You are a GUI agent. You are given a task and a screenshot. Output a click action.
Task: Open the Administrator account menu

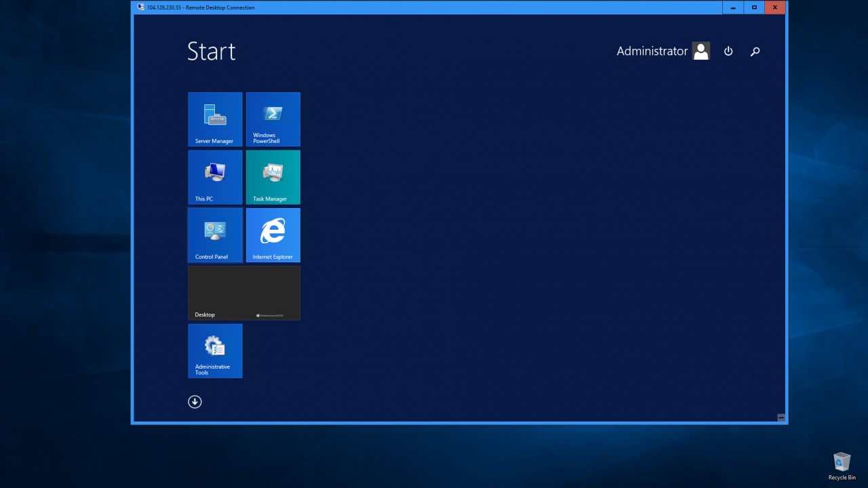pyautogui.click(x=652, y=52)
